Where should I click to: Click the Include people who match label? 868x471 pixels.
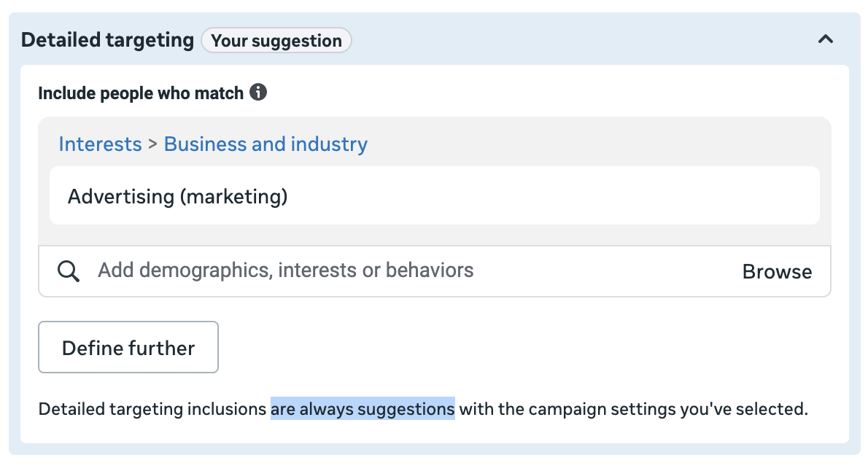pos(140,93)
